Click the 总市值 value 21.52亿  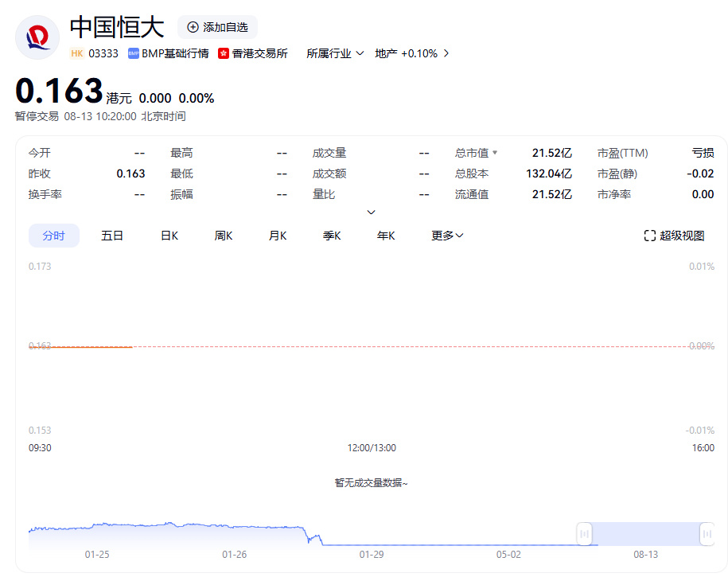coord(552,153)
